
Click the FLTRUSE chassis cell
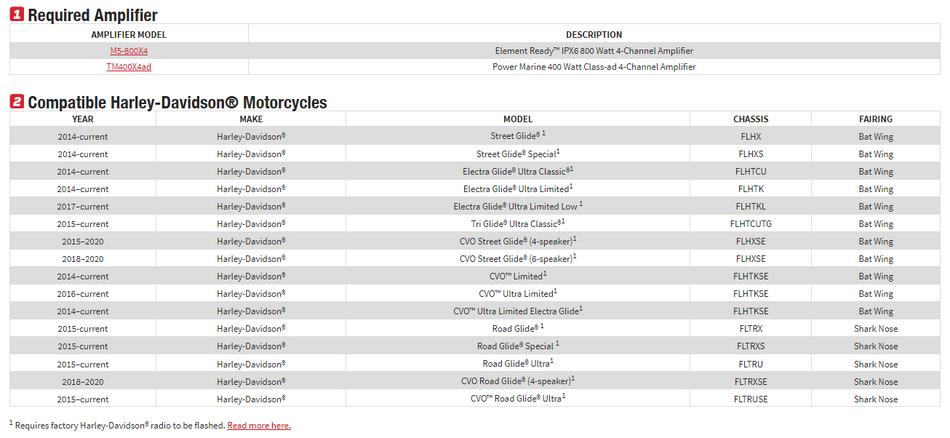coord(751,399)
